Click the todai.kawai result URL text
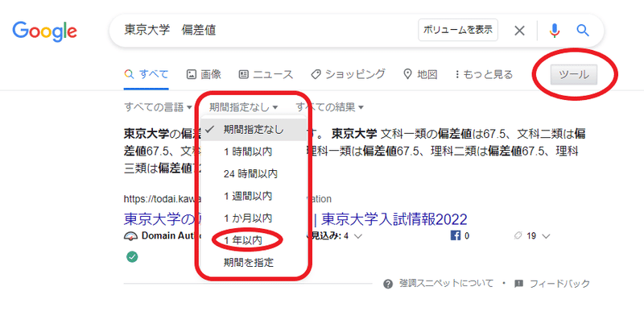This screenshot has height=316, width=644. click(x=163, y=199)
